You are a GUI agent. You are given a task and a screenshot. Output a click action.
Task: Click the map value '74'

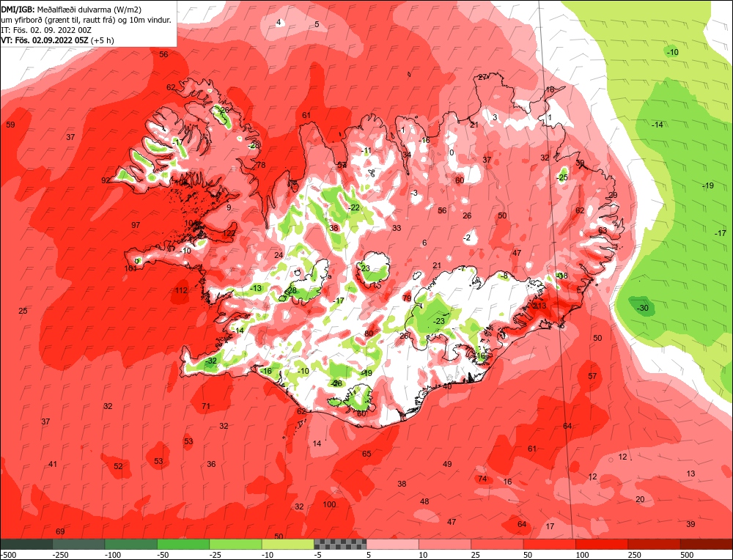point(482,479)
